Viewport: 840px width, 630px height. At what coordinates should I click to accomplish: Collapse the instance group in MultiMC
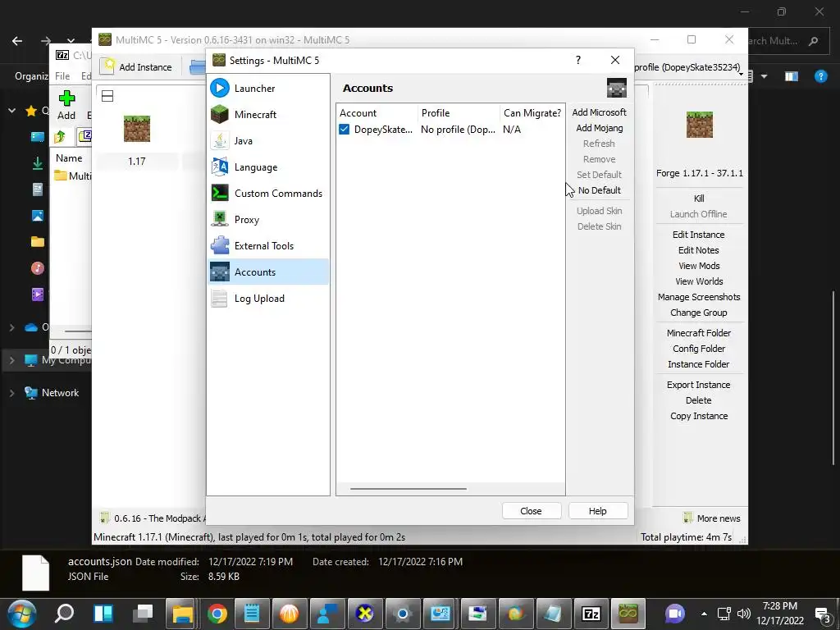(107, 97)
